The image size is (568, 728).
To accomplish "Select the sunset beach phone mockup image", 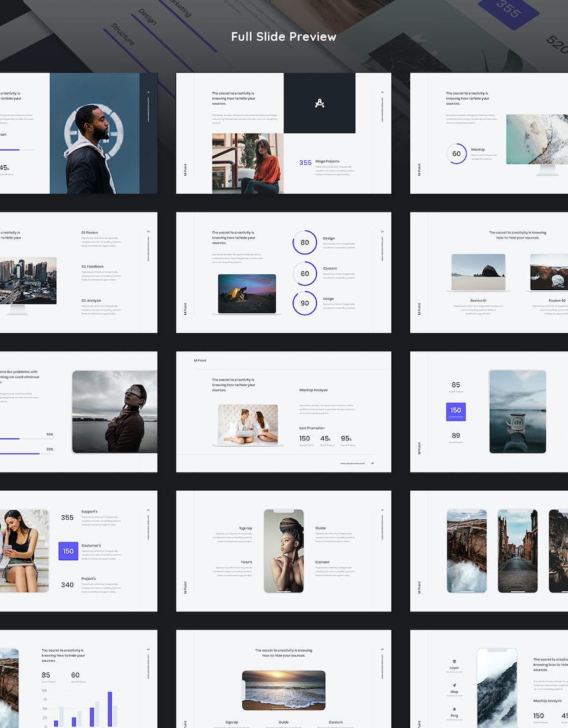I will pos(284,690).
